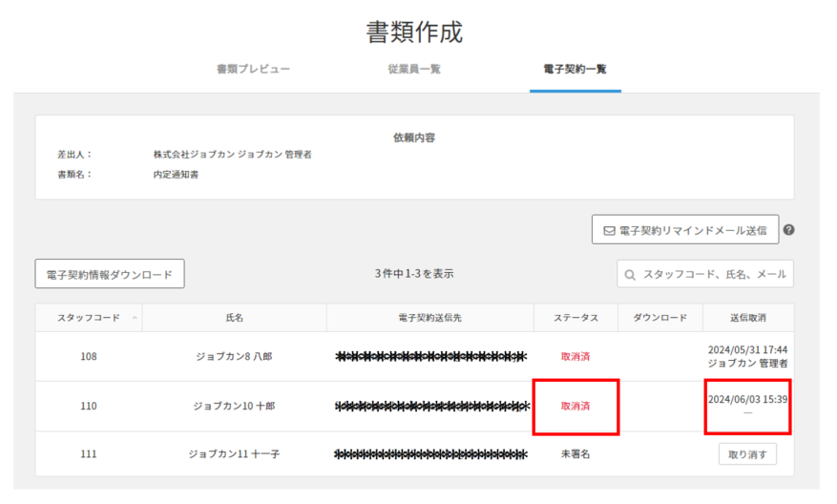Click the ダウンロード column header

pos(659,318)
